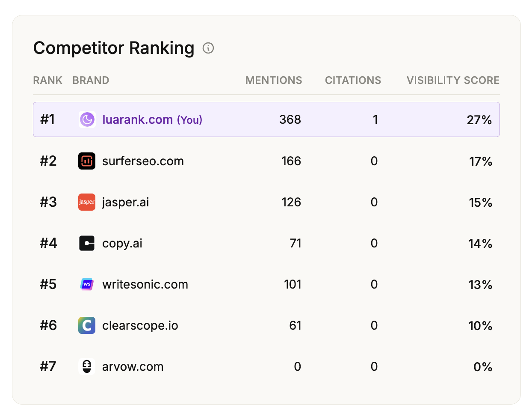The image size is (532, 417).
Task: Select the copy.ai logo icon
Action: (x=87, y=243)
